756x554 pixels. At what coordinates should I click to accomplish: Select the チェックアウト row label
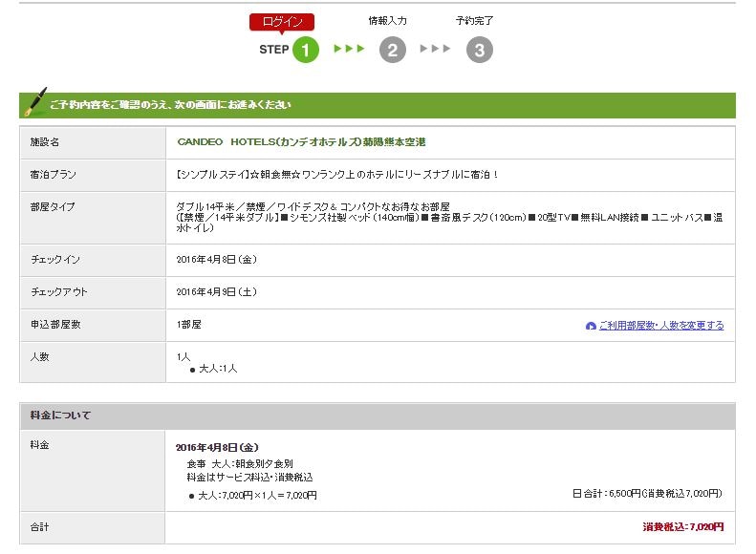(x=59, y=292)
